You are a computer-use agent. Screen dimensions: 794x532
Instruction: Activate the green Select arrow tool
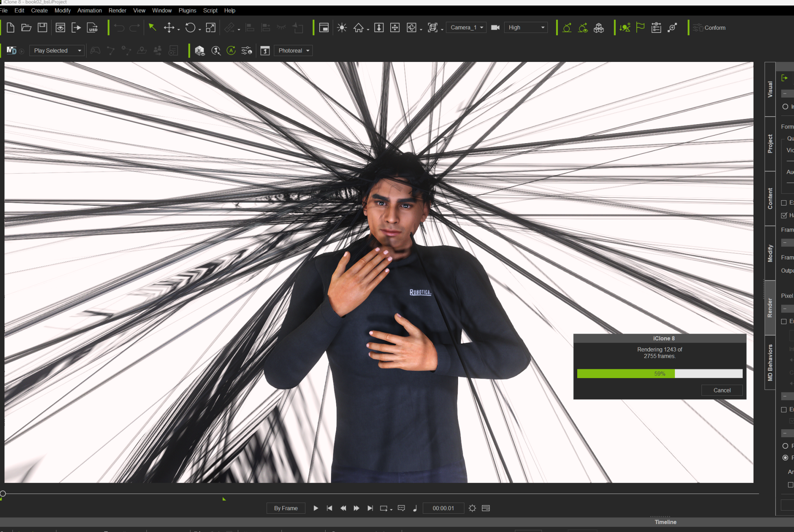(x=152, y=27)
